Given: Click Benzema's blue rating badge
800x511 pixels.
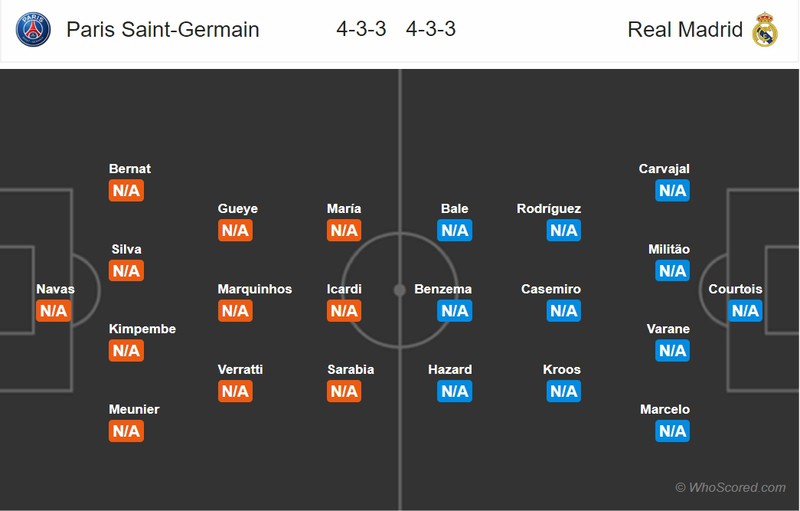Looking at the screenshot, I should 454,311.
